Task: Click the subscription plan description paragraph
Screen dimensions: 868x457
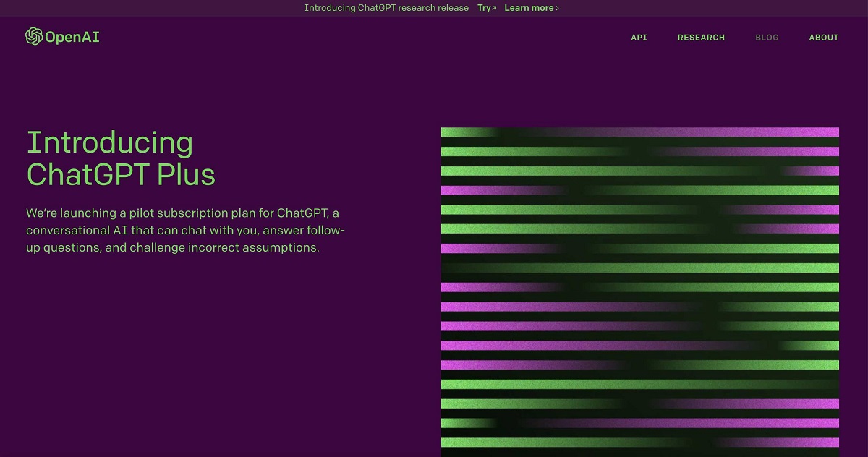Action: pyautogui.click(x=185, y=230)
